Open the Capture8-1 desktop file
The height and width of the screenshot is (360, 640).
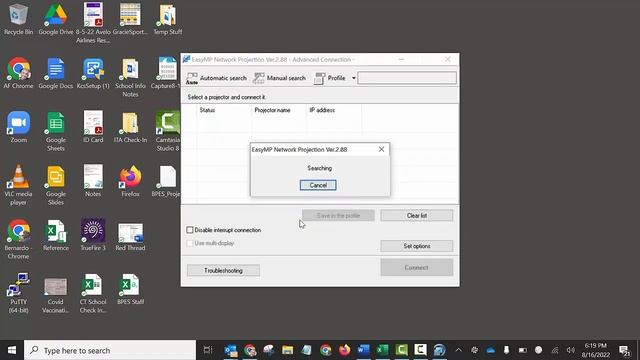click(x=167, y=73)
